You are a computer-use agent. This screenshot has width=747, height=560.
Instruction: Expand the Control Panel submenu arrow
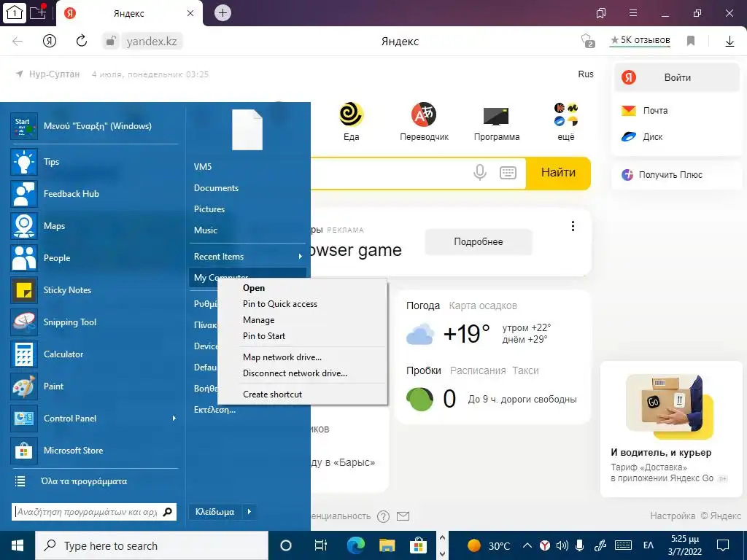click(174, 418)
